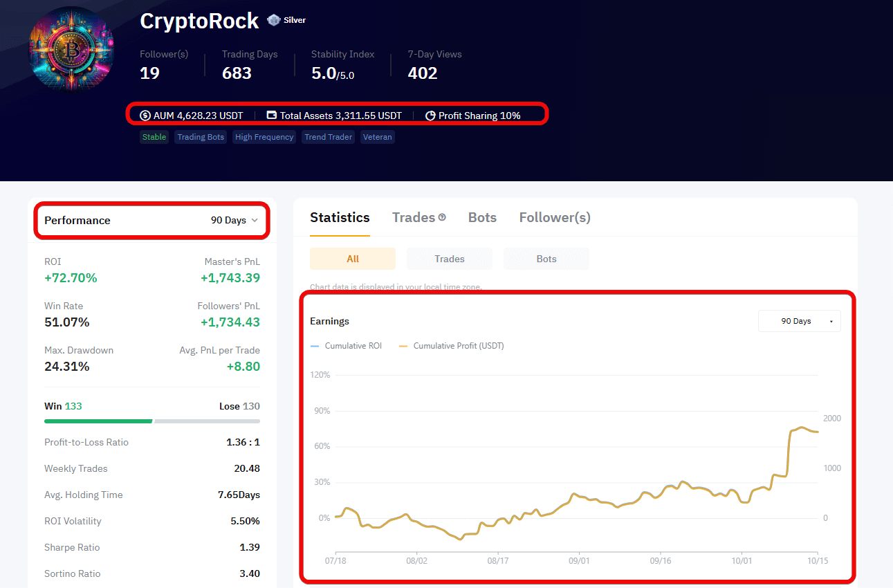Click the Total Assets wallet icon

[x=272, y=116]
